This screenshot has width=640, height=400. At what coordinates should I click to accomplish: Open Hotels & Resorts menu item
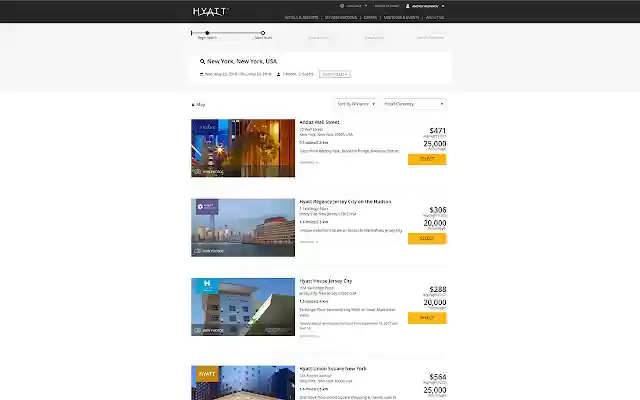tap(301, 18)
